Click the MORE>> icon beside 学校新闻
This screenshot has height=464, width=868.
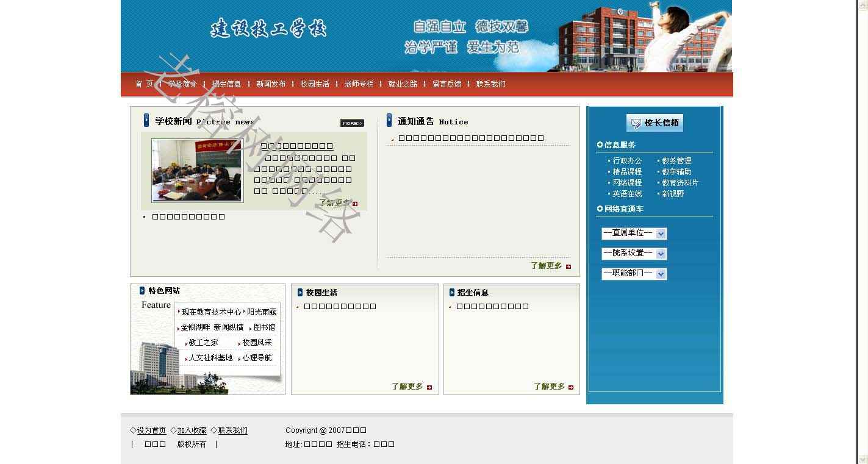click(x=351, y=123)
